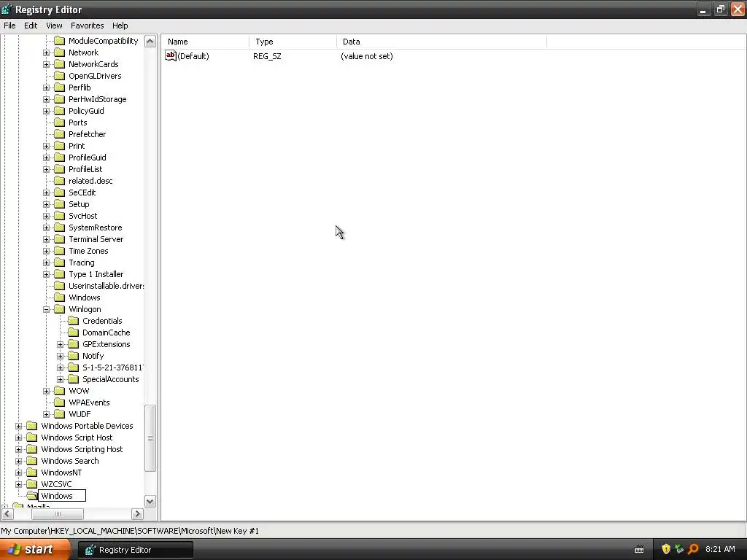Click the tree horizontal scroll right arrow

tap(138, 514)
